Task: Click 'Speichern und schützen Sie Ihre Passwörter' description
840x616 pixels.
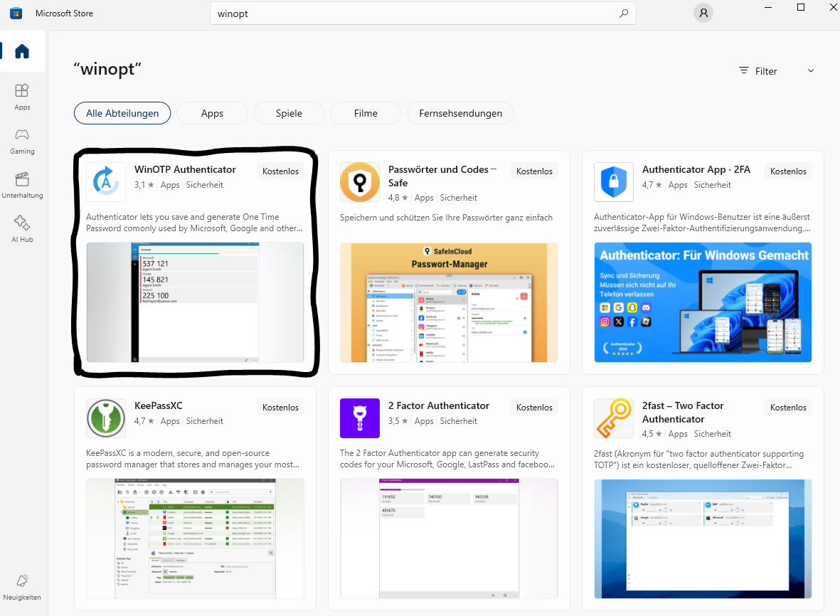Action: (x=446, y=218)
